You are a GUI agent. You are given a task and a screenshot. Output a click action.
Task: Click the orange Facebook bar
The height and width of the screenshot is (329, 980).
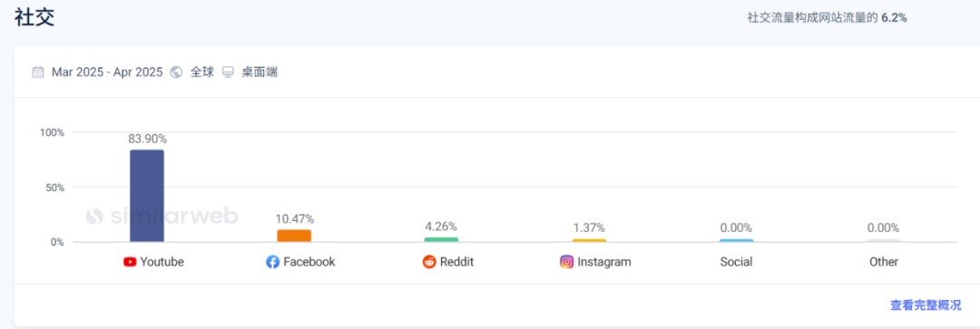[294, 236]
